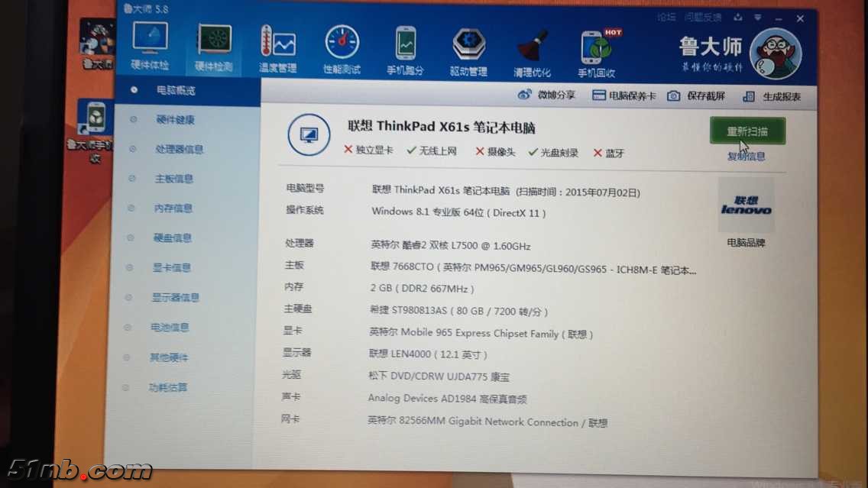Switch to 硬件检测 hardware detection tab
Viewport: 868px width, 488px height.
point(214,46)
